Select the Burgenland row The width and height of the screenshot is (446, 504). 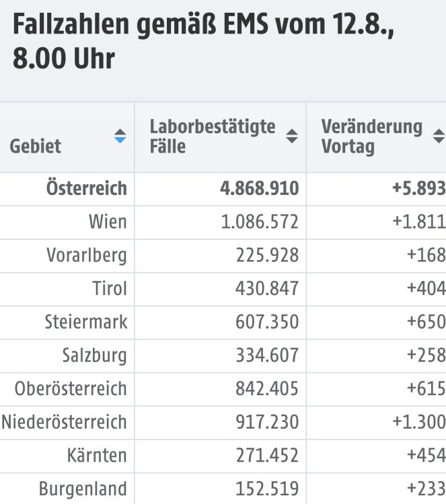(223, 489)
